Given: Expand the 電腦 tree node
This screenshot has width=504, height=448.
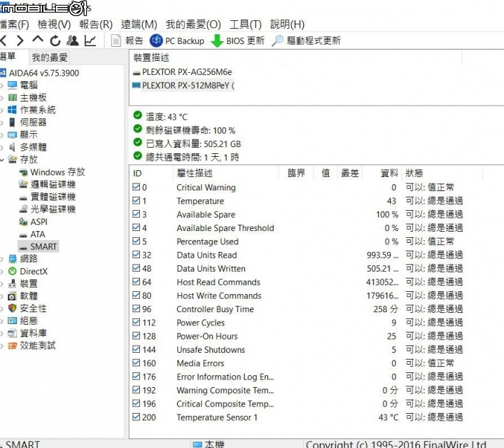Looking at the screenshot, I should click(2, 85).
